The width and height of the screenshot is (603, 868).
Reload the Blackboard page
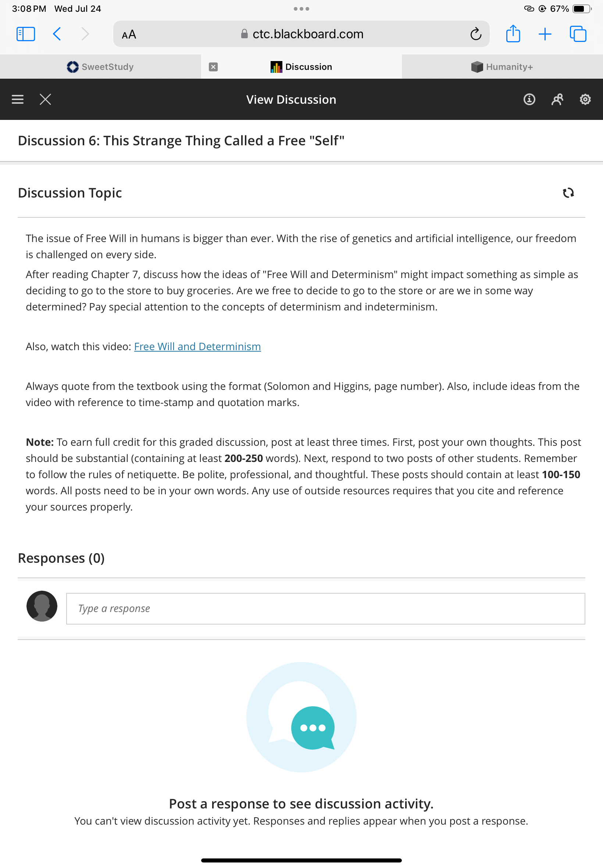[475, 34]
